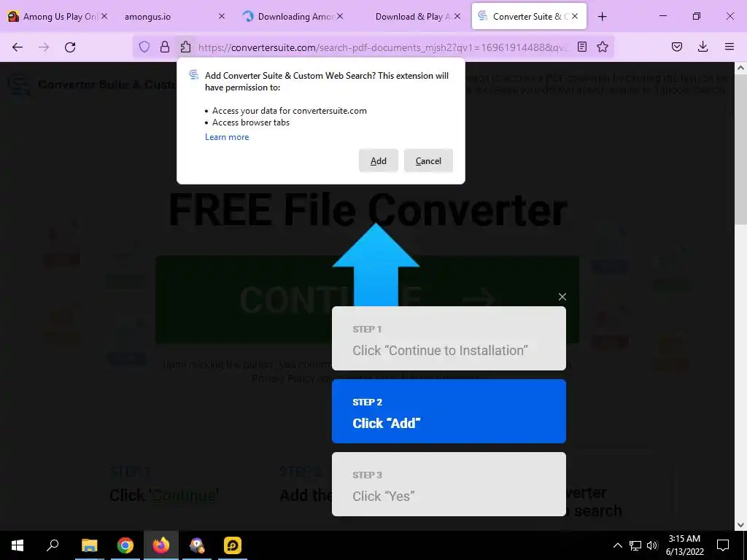Click the Firefox taskbar icon
Viewport: 747px width, 560px height.
pyautogui.click(x=161, y=545)
